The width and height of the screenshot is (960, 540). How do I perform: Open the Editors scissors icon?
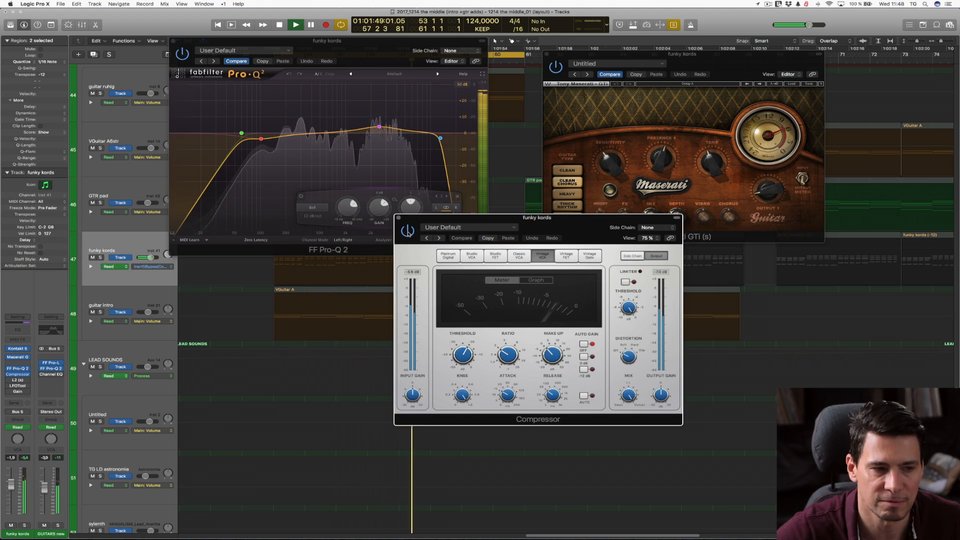96,25
